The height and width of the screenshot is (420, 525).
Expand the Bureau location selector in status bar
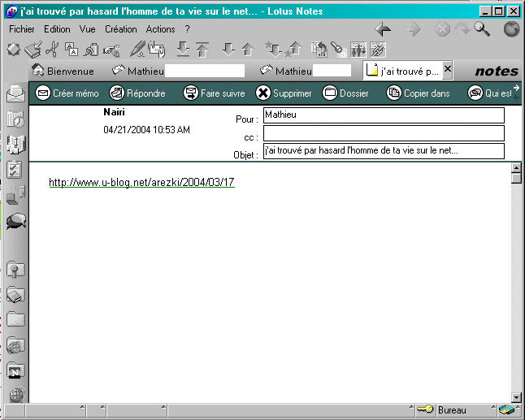click(463, 409)
